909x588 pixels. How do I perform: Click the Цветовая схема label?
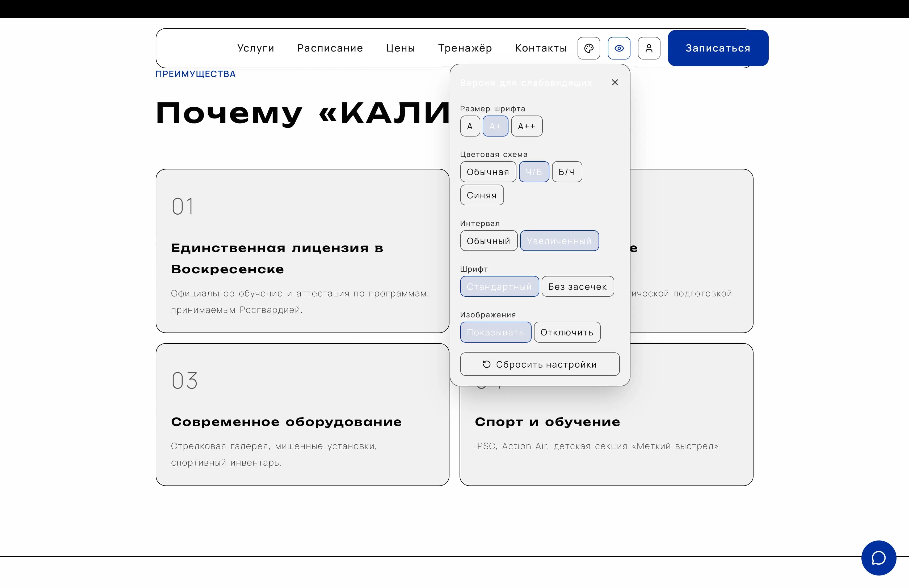(494, 155)
